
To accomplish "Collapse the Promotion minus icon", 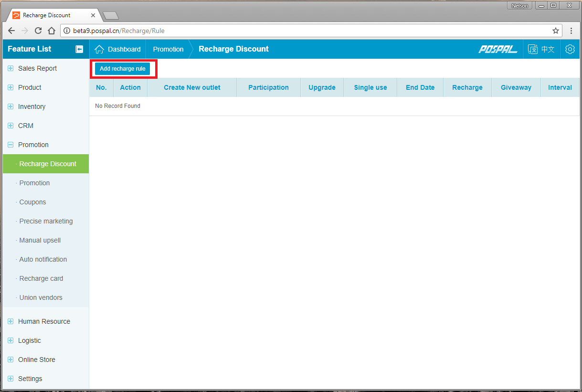I will (11, 145).
